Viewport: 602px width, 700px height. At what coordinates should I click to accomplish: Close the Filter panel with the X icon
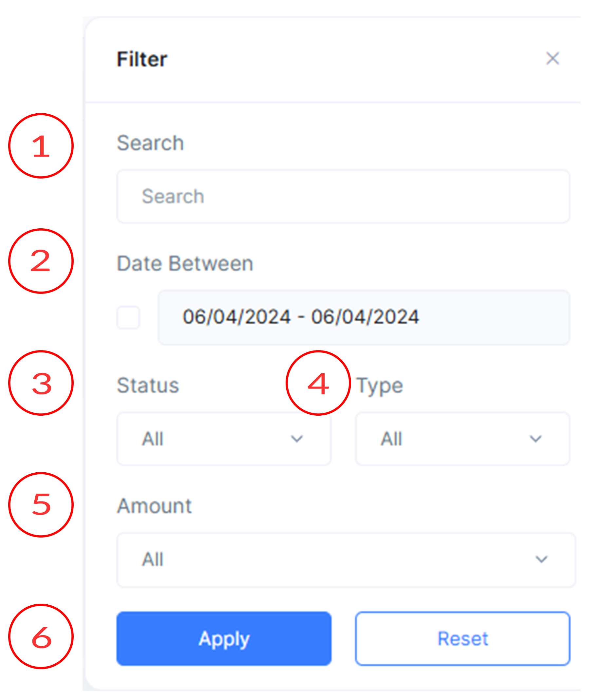(553, 58)
